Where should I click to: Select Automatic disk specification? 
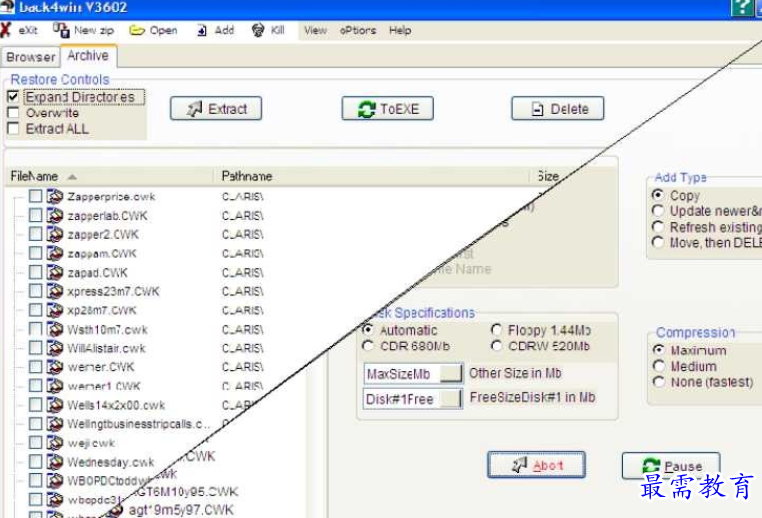click(x=368, y=330)
